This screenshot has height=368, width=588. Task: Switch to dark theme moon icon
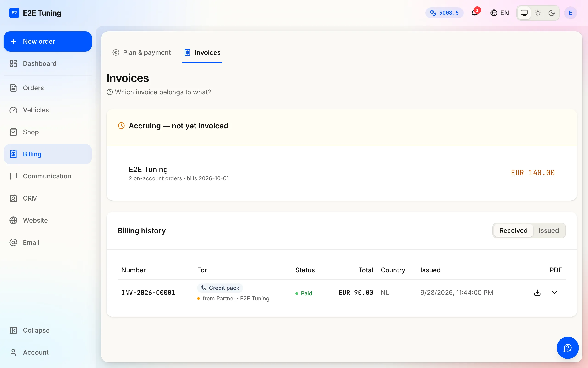551,13
